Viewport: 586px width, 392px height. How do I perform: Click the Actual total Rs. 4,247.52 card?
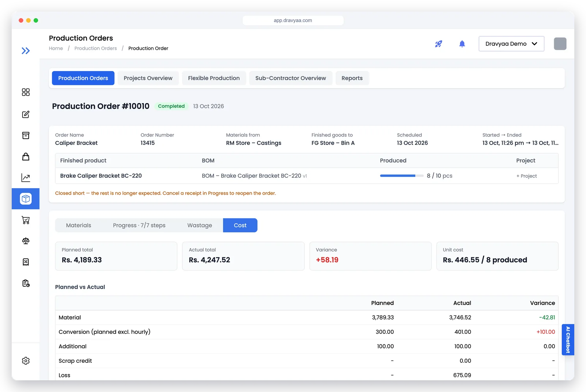pos(243,256)
